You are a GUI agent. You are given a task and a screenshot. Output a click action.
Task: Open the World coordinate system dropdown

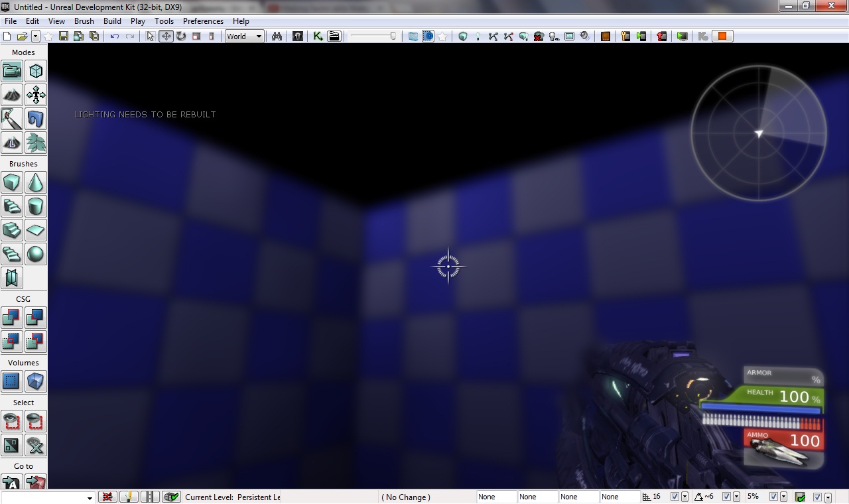pos(244,36)
